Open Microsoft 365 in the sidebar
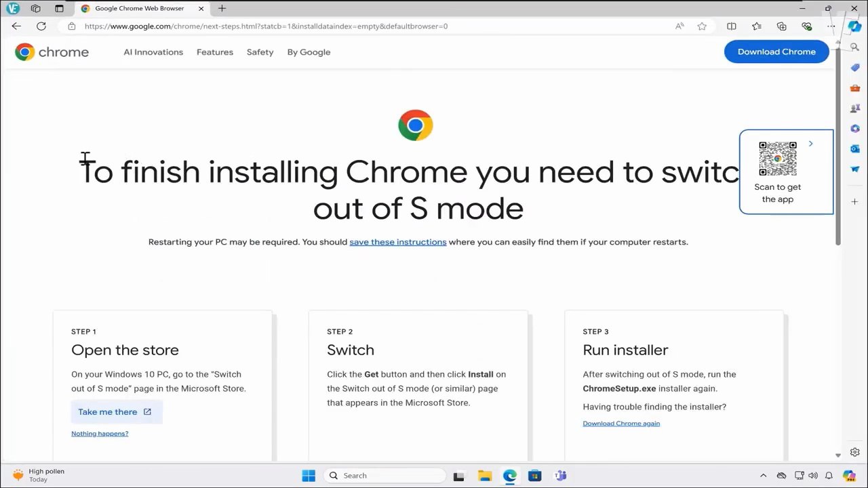 pyautogui.click(x=855, y=129)
